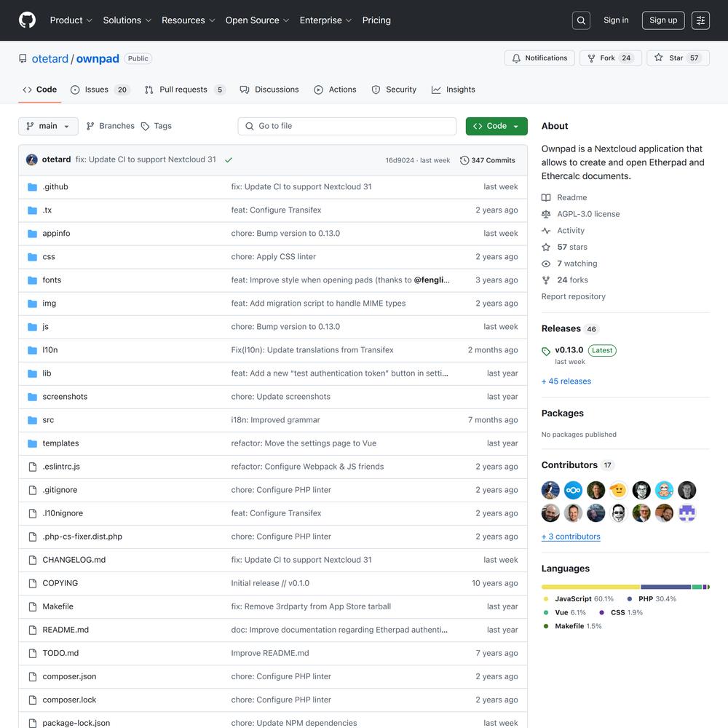
Task: Click the .github folder icon
Action: tap(32, 186)
